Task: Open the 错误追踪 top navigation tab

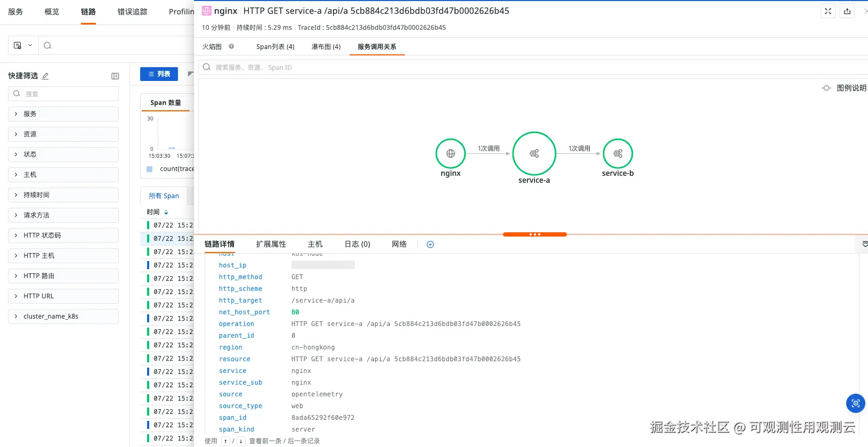Action: 132,12
